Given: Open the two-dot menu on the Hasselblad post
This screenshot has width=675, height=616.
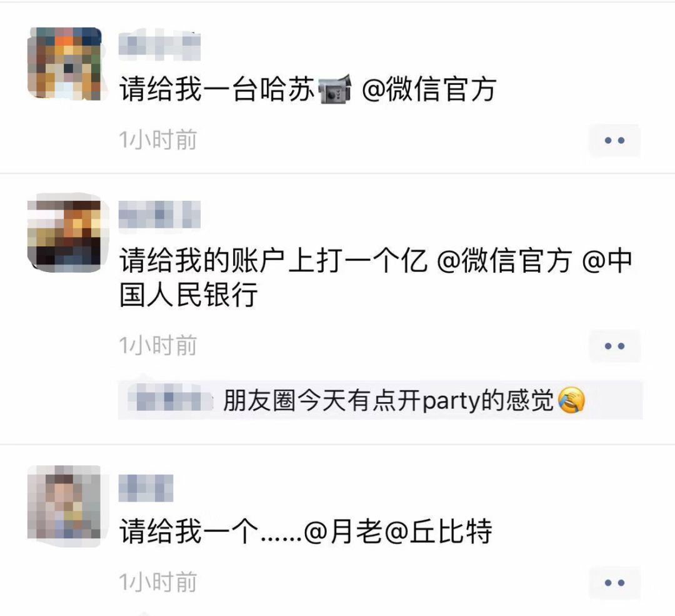Looking at the screenshot, I should [x=614, y=141].
